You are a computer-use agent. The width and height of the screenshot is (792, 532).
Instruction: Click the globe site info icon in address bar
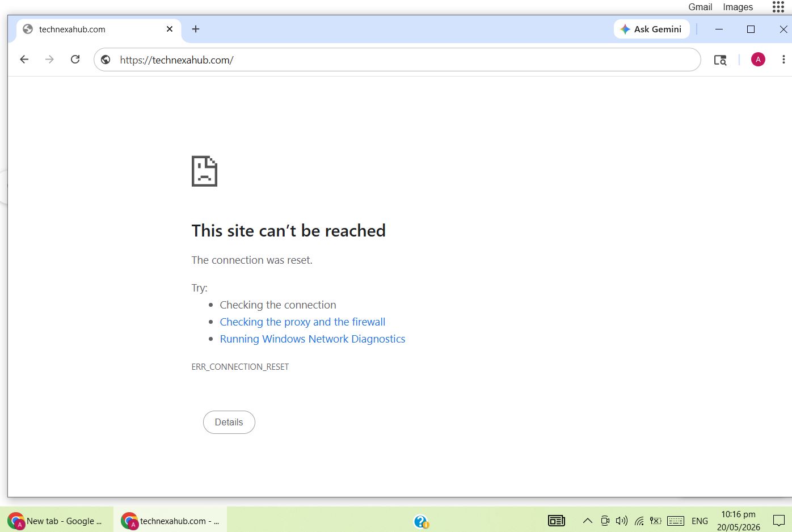pyautogui.click(x=106, y=60)
